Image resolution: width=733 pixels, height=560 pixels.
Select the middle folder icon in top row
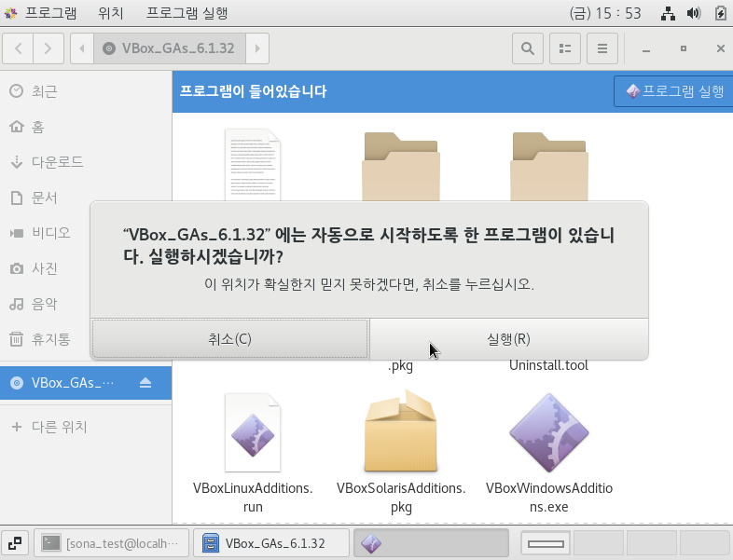[x=401, y=167]
